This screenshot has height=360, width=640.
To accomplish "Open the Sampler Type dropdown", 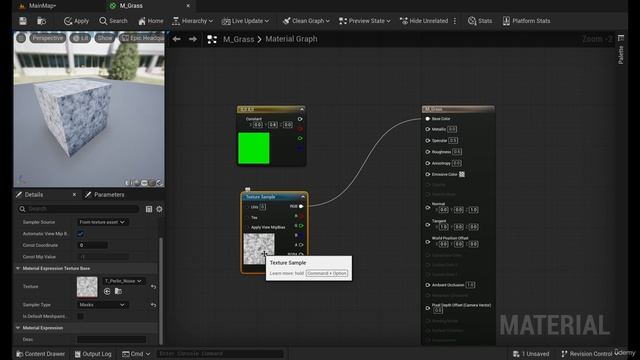I will click(102, 305).
